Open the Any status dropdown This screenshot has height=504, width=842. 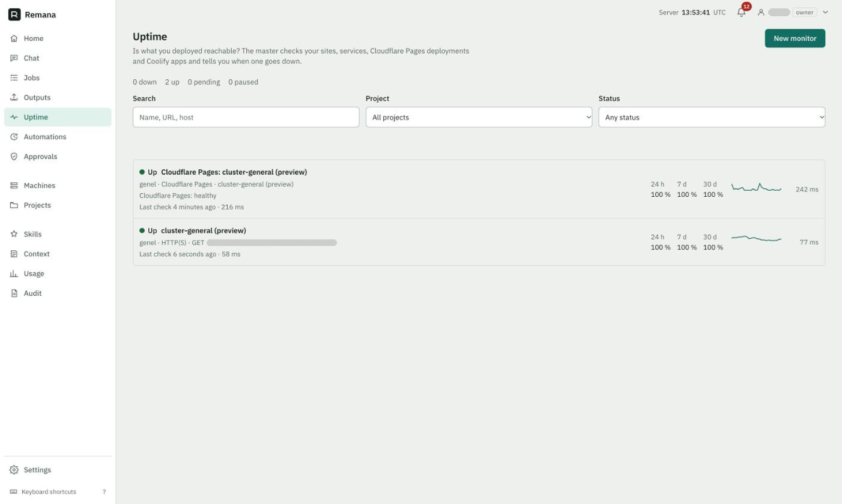coord(712,117)
